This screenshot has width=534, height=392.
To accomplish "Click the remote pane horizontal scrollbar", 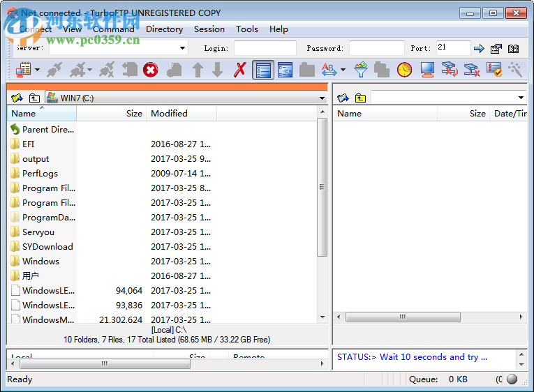I will (403, 317).
